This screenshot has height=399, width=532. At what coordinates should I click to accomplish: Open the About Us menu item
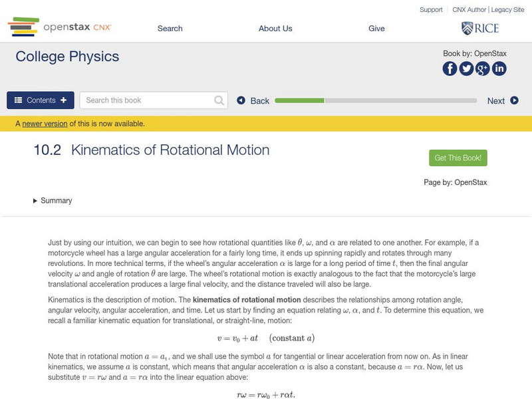[275, 29]
